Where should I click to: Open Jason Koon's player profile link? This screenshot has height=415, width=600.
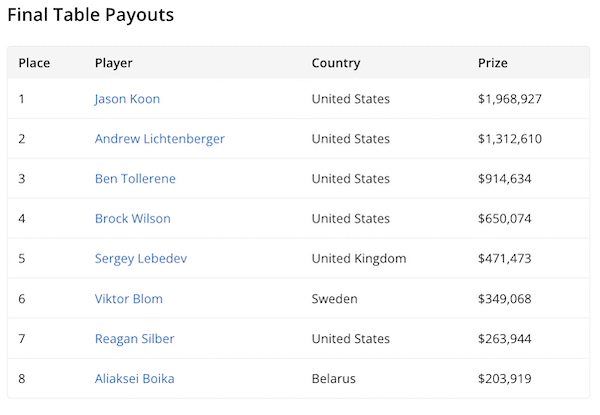click(127, 99)
